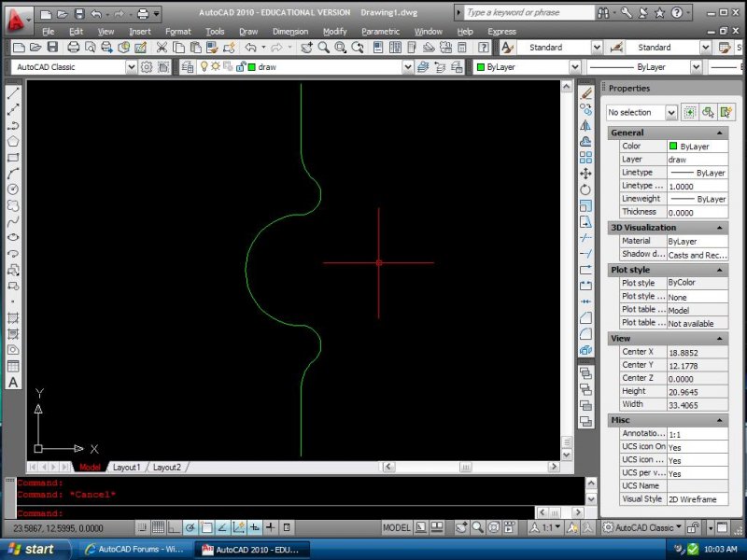Pick the Multiline Text tool

[x=13, y=383]
